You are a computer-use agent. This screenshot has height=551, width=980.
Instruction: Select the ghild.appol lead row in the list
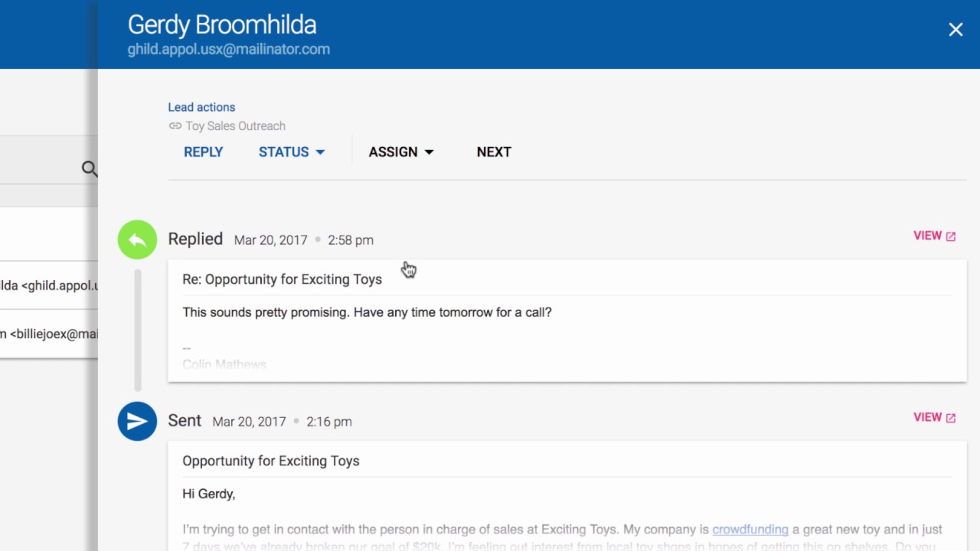click(x=49, y=285)
